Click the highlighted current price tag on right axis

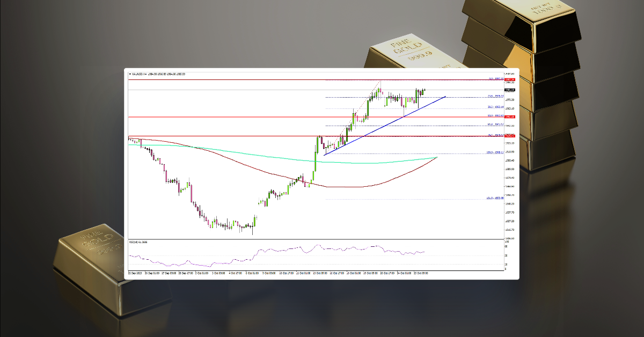(508, 90)
